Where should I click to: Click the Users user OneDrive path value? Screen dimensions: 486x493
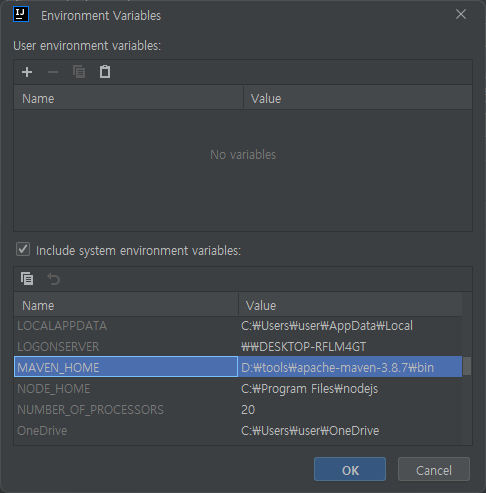(x=310, y=431)
